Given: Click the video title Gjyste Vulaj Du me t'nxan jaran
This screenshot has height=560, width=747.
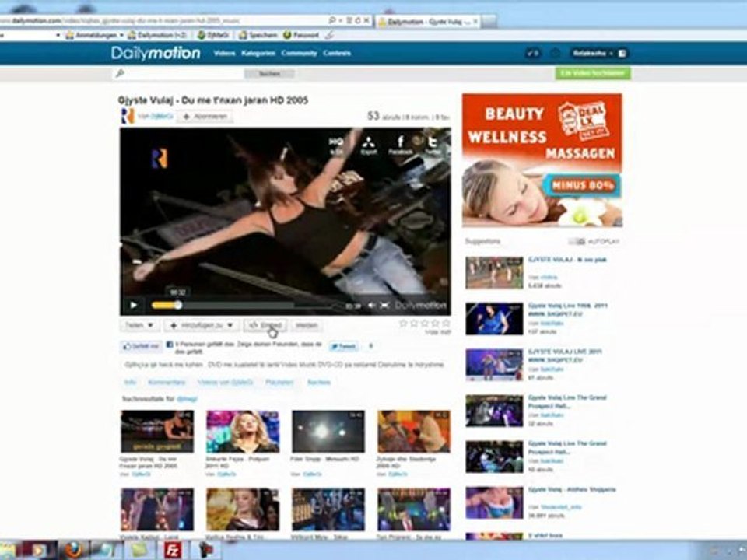Looking at the screenshot, I should point(213,100).
